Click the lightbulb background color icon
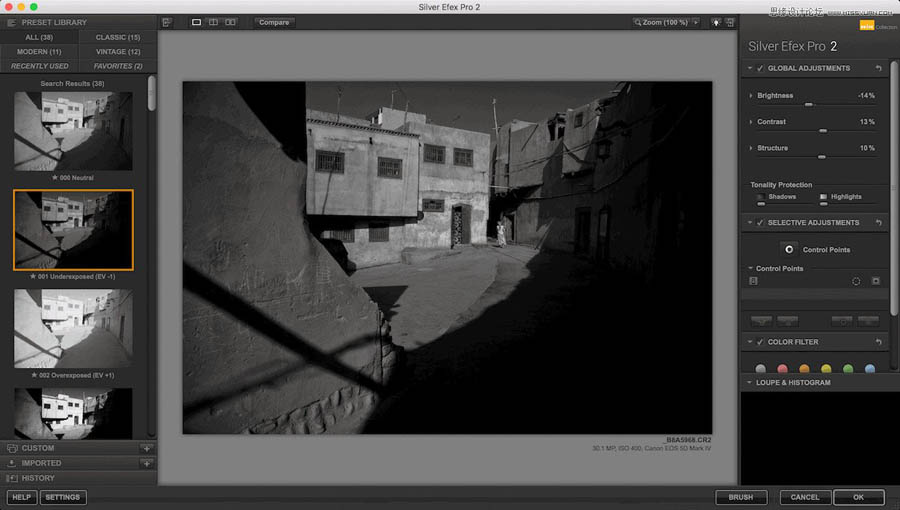This screenshot has width=900, height=510. (716, 22)
